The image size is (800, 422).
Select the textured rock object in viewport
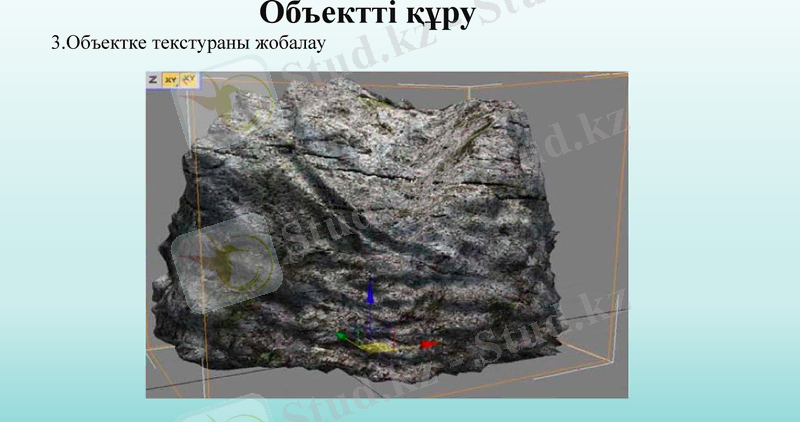pyautogui.click(x=357, y=230)
